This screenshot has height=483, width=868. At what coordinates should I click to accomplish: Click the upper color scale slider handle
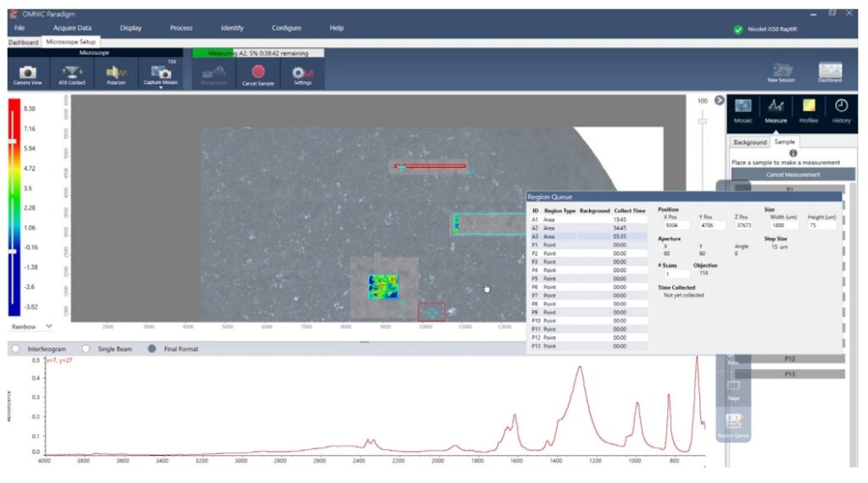13,142
